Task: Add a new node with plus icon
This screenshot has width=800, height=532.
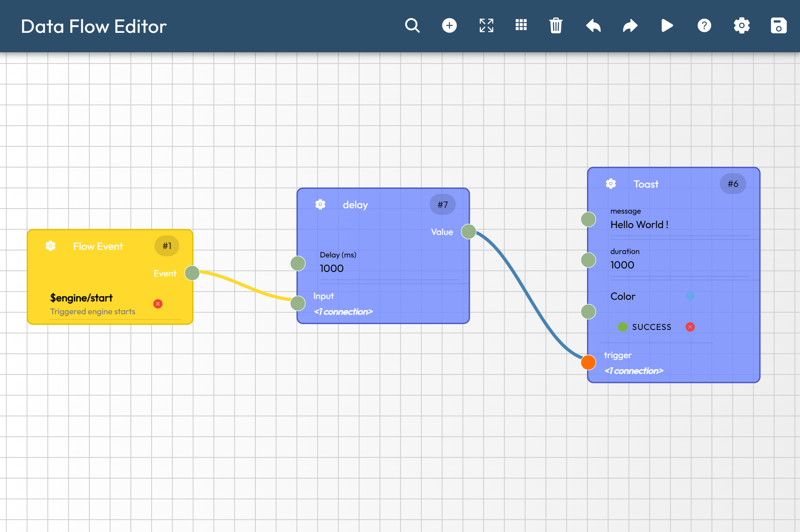Action: [x=449, y=26]
